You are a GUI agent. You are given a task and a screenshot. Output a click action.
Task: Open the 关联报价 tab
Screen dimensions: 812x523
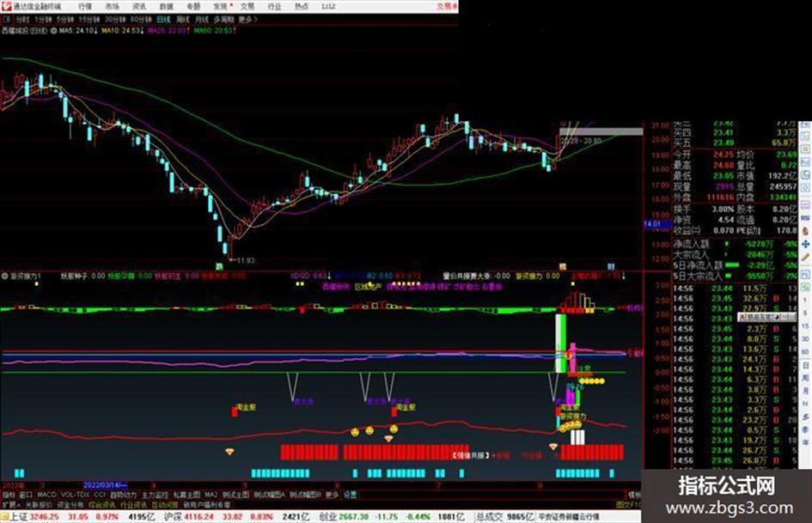coord(38,504)
